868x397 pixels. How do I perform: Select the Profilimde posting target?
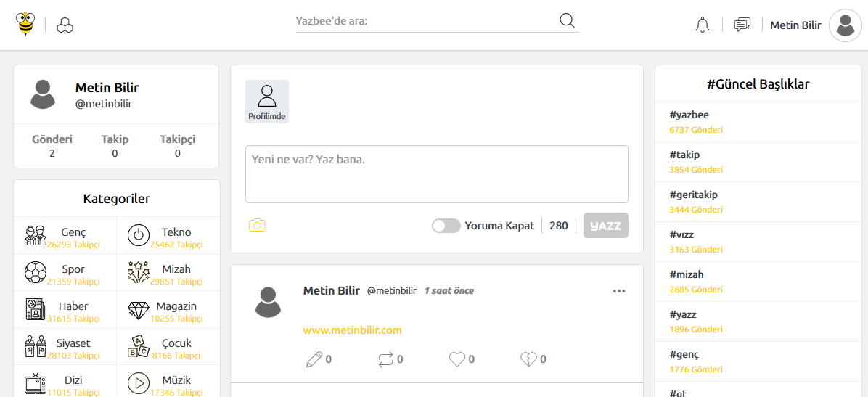[x=267, y=102]
